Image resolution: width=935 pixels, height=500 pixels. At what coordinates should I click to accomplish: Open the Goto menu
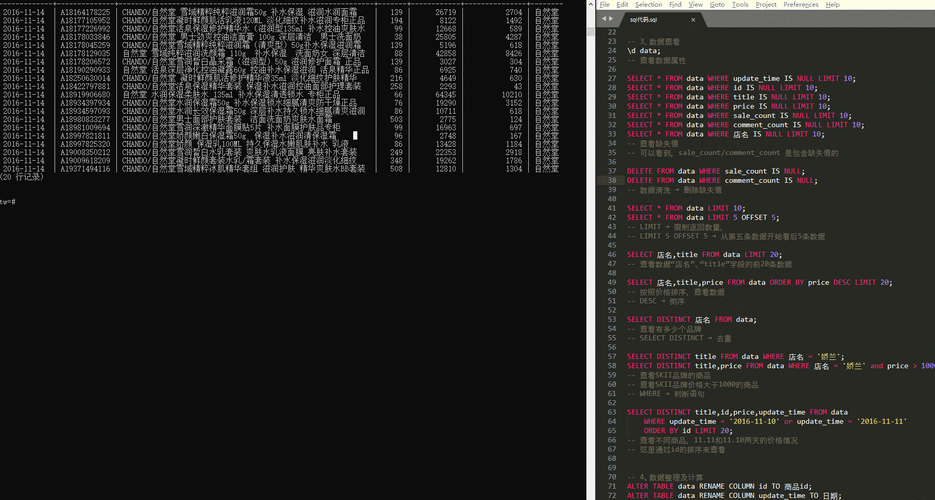pyautogui.click(x=717, y=5)
